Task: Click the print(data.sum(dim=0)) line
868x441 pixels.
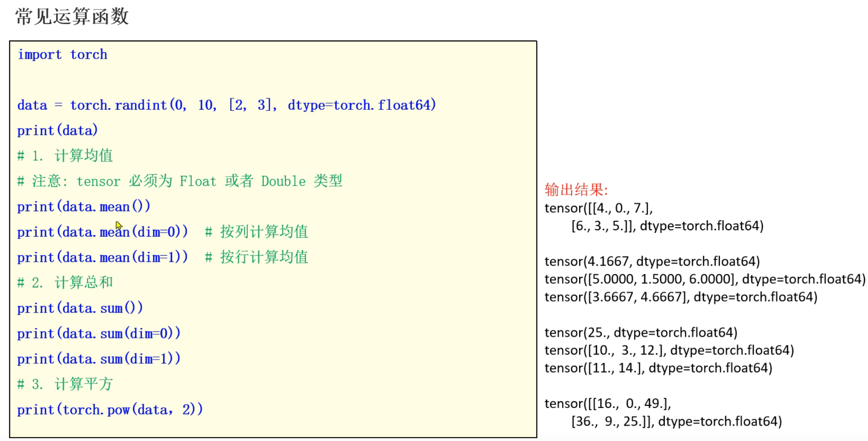Action: click(x=99, y=334)
